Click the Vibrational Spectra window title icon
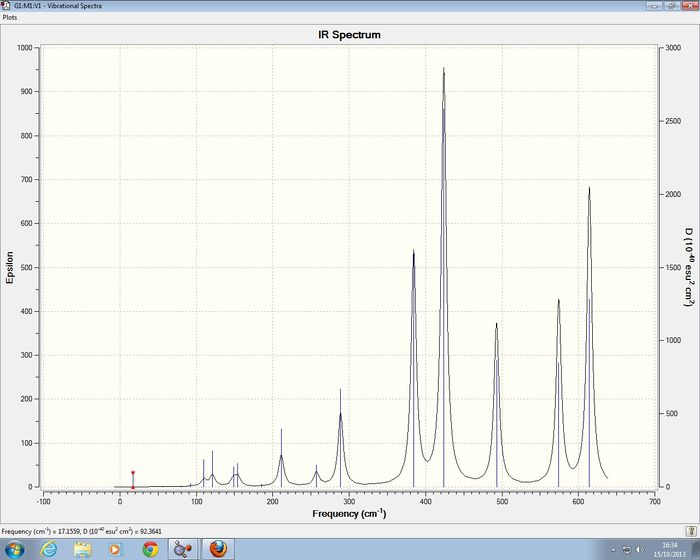Screen dimensions: 700x560 coord(5,6)
